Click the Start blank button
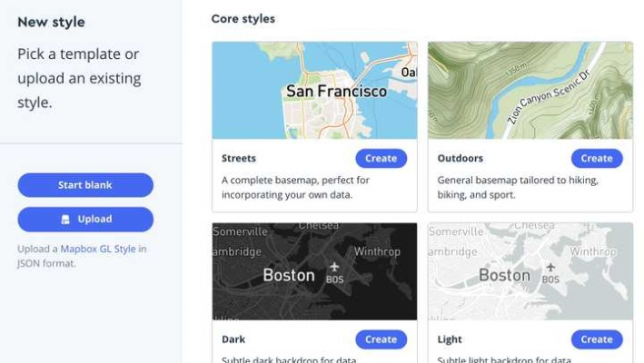The height and width of the screenshot is (363, 644). click(x=85, y=185)
